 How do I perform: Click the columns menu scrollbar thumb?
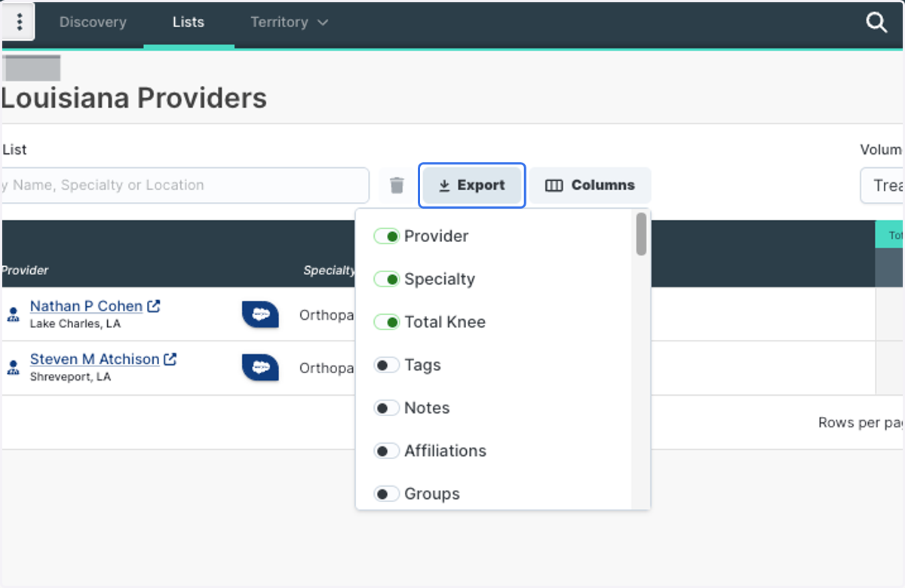click(641, 234)
